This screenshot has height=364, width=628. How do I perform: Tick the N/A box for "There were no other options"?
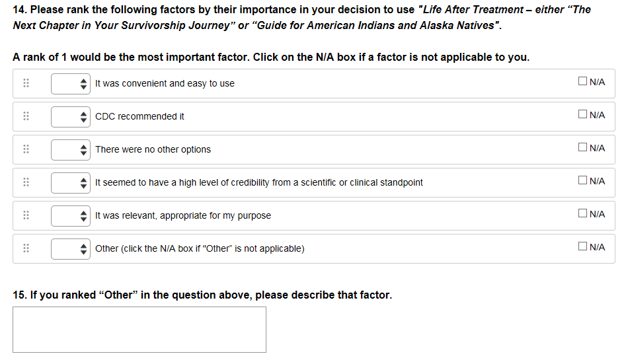[x=582, y=148]
